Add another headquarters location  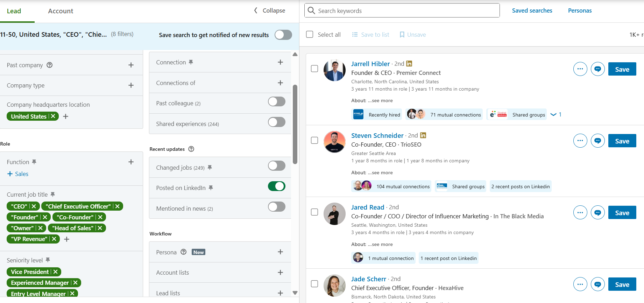[x=65, y=116]
